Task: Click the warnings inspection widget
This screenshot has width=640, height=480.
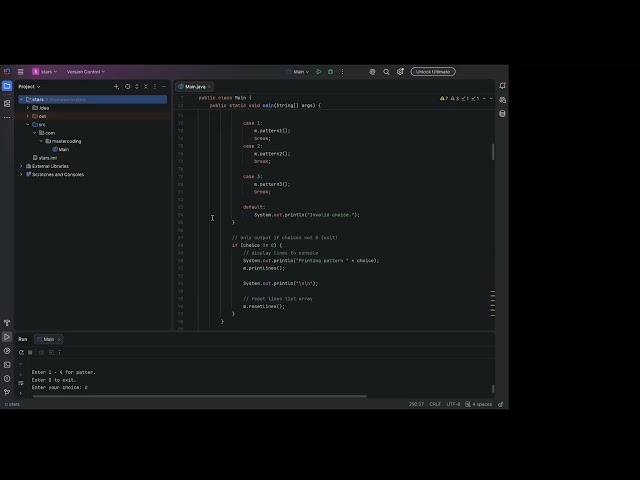Action: coord(460,98)
